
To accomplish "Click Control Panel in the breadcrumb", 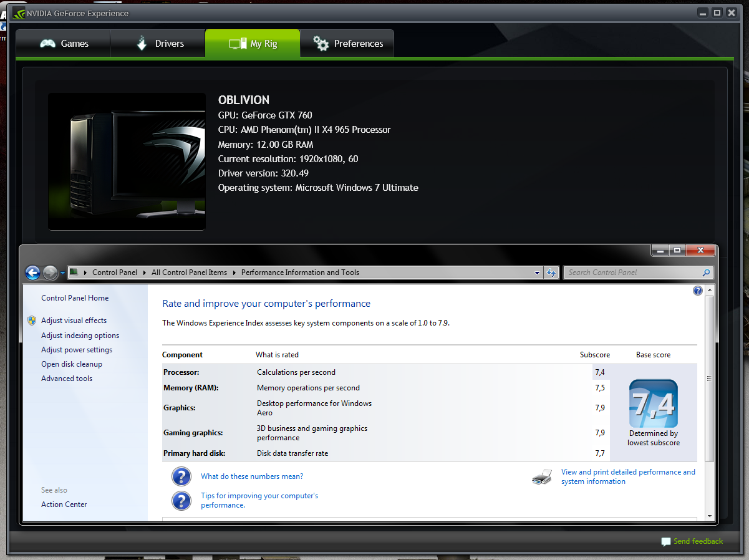I will pos(114,273).
